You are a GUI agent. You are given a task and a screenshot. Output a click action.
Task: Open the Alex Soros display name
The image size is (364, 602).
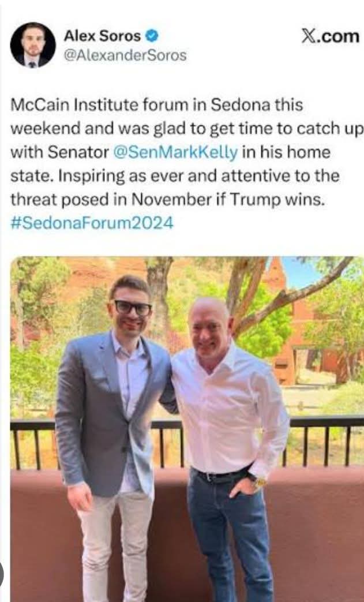click(x=102, y=36)
